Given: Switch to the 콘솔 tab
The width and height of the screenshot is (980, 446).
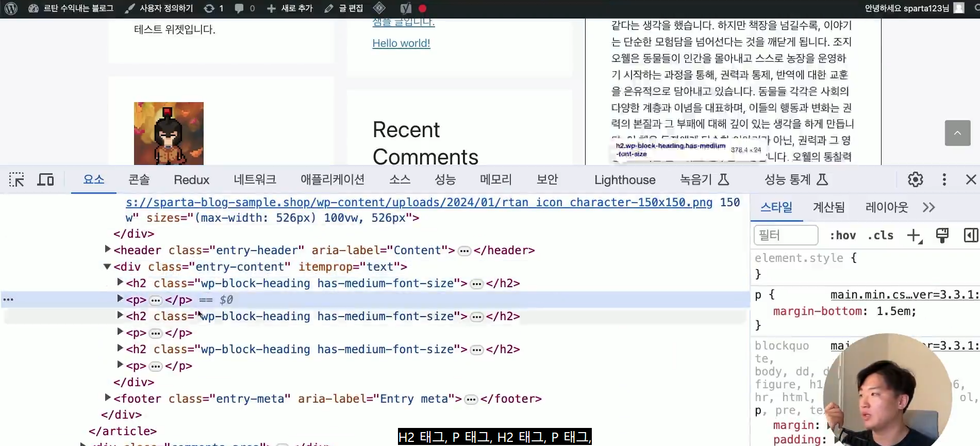Looking at the screenshot, I should coord(139,179).
